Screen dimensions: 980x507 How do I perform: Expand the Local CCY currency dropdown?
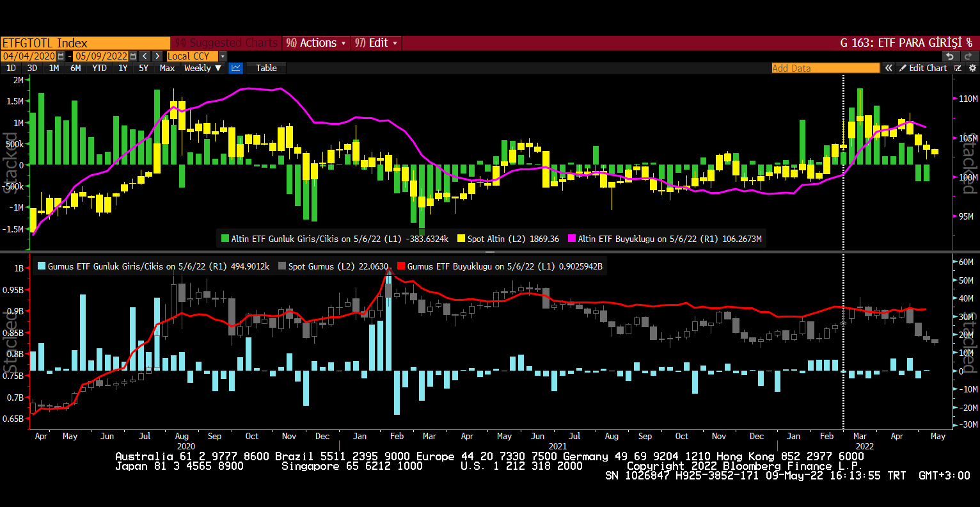[223, 56]
